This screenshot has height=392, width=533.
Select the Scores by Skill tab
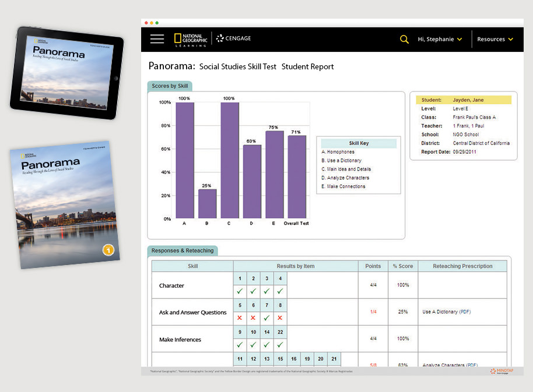pos(169,86)
